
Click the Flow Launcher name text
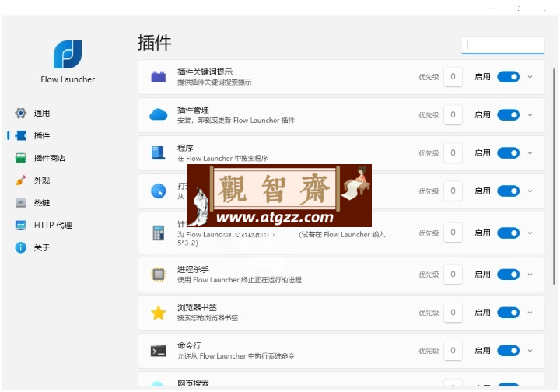tap(68, 79)
